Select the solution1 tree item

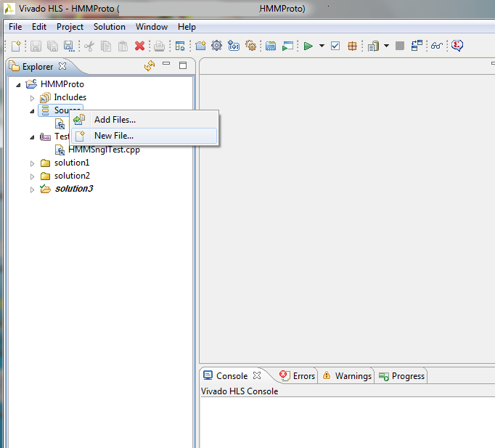[x=72, y=163]
